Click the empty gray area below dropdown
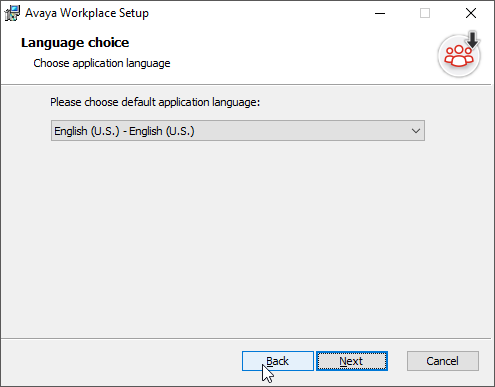The width and height of the screenshot is (495, 387). [247, 233]
